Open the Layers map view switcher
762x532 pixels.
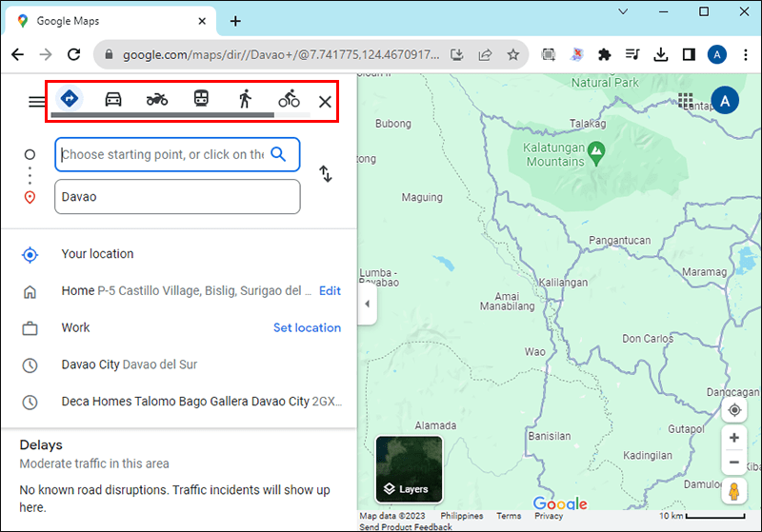409,469
